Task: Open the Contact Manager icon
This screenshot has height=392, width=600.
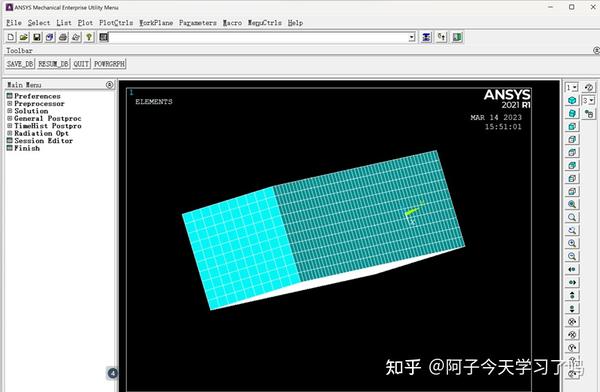Action: (x=457, y=37)
